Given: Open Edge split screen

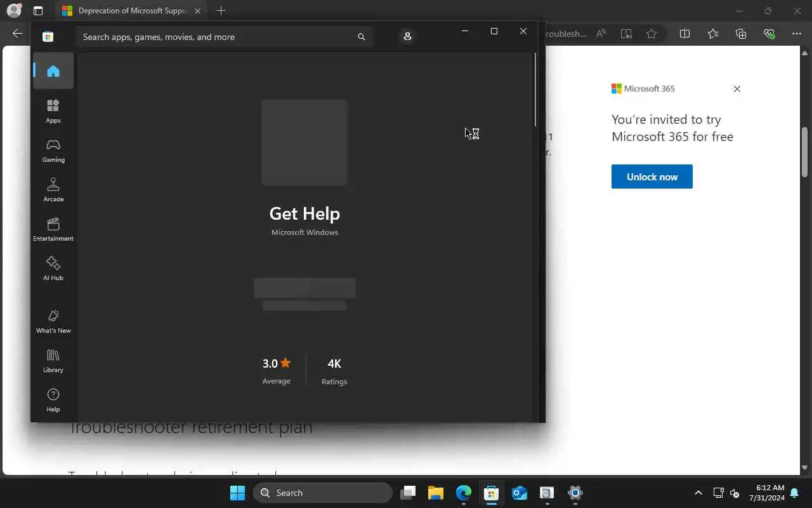Looking at the screenshot, I should [684, 34].
